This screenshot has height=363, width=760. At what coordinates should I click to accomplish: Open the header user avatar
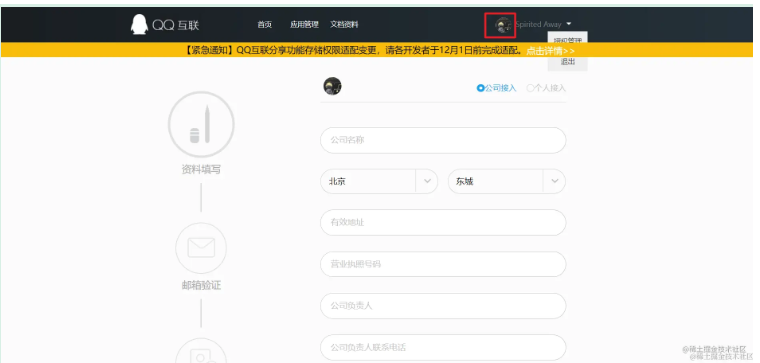pos(503,25)
